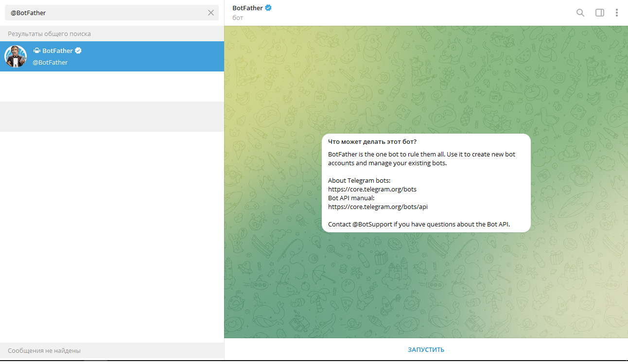
Task: Select the BotFather name in search results
Action: click(x=57, y=51)
